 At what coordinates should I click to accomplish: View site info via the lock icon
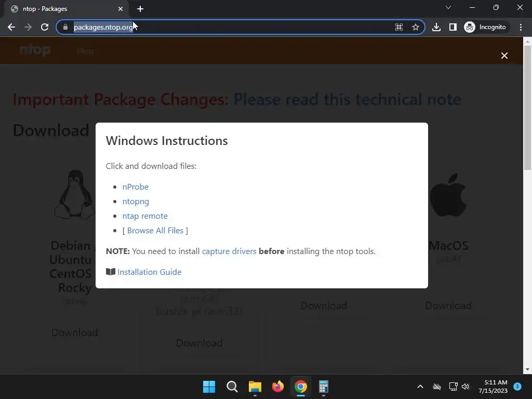[x=65, y=27]
